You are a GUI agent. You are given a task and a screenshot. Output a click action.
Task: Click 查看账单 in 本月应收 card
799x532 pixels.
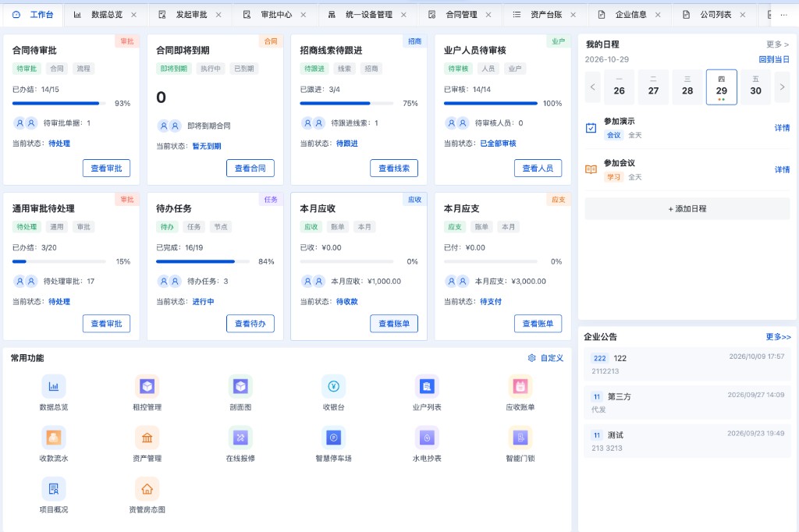point(394,324)
